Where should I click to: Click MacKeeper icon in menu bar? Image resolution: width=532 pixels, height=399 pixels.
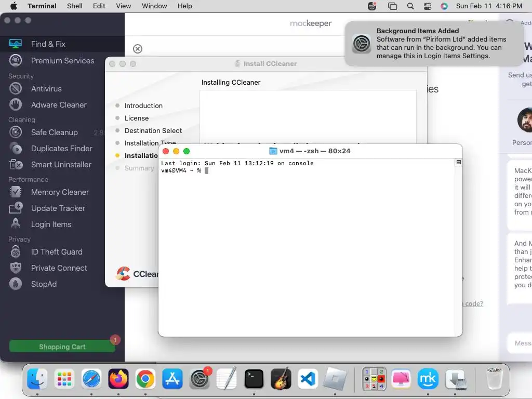(372, 6)
